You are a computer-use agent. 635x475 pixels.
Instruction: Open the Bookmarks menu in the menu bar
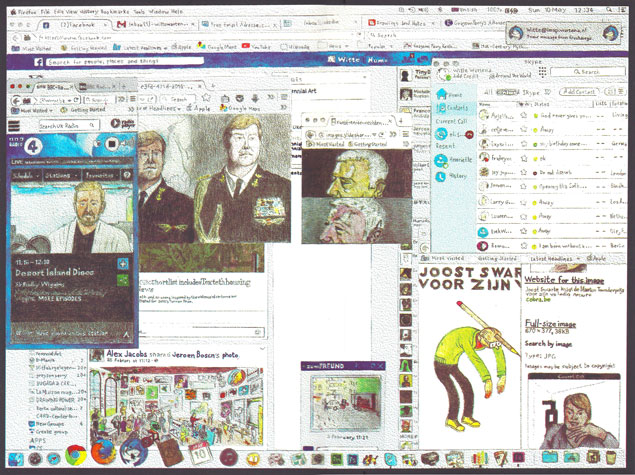[x=116, y=12]
